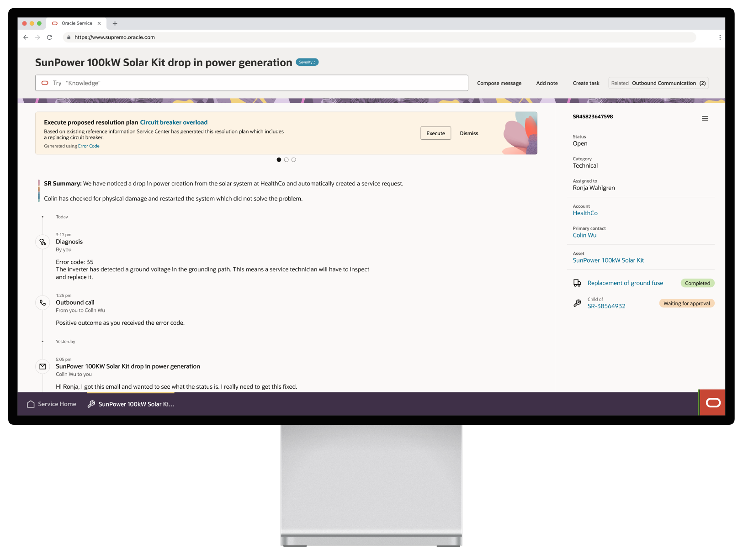Click Add note

547,83
